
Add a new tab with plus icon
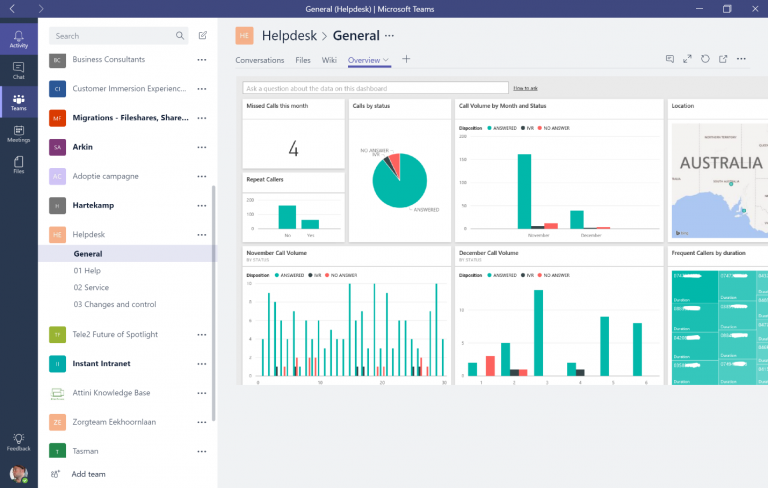coord(406,59)
